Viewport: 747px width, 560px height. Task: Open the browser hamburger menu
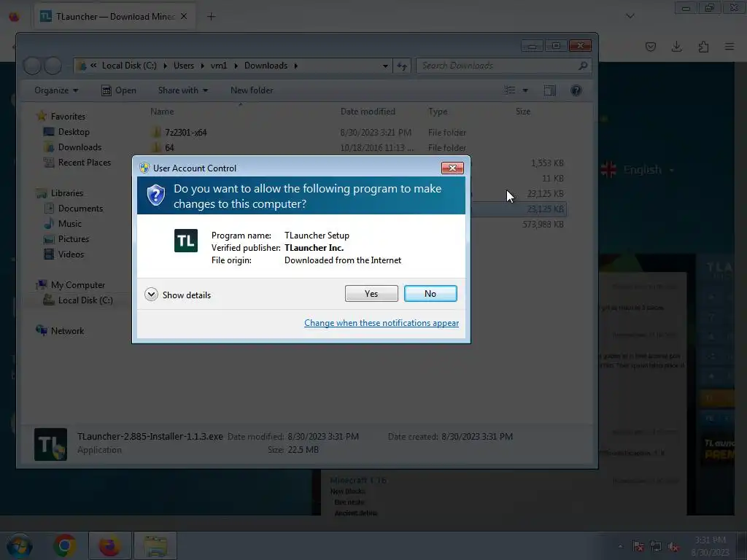tap(729, 47)
